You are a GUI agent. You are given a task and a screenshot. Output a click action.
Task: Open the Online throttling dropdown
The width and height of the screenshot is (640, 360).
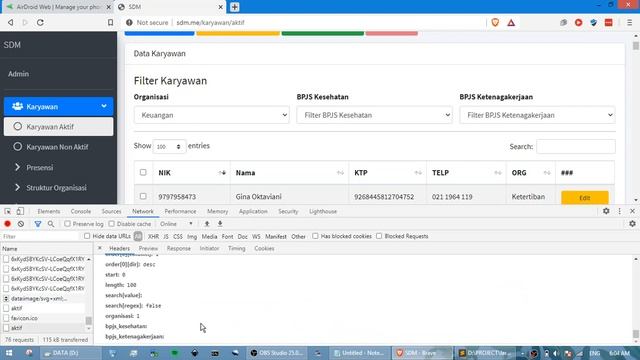176,224
